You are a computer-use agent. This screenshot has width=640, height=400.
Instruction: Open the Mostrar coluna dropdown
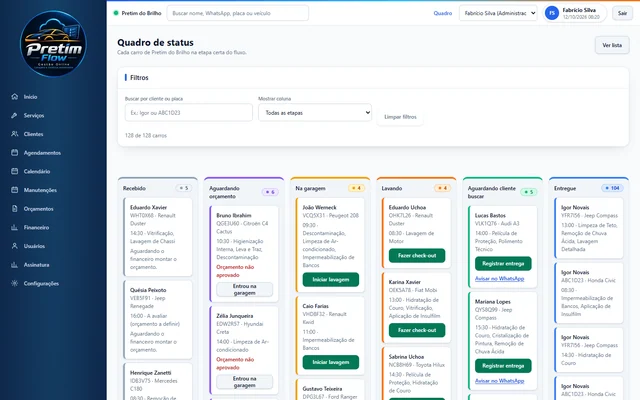point(315,113)
